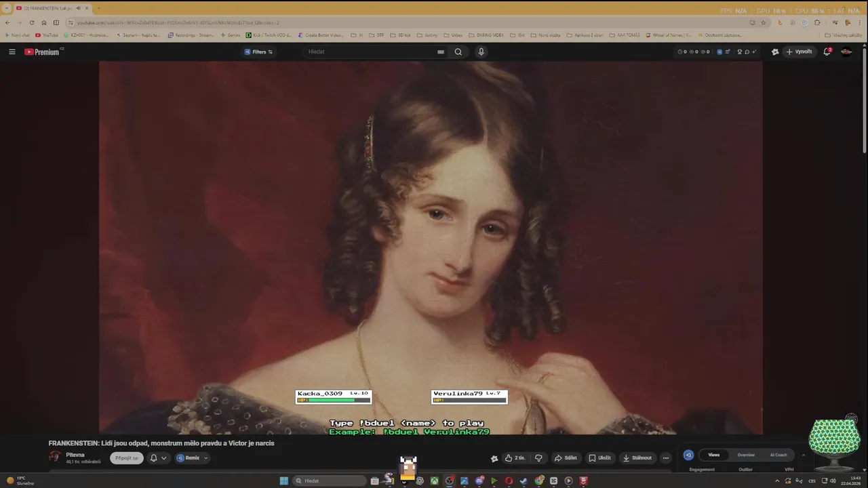The width and height of the screenshot is (868, 488).
Task: Click the icon left of the like button
Action: [494, 458]
